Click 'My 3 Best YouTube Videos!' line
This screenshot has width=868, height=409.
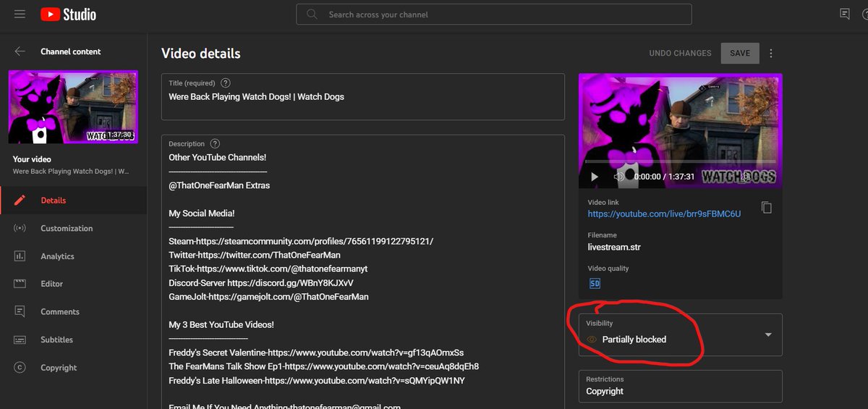[x=221, y=324]
